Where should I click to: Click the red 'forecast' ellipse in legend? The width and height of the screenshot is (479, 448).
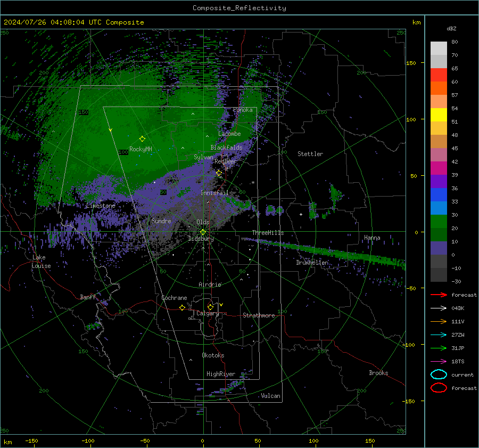tap(439, 388)
